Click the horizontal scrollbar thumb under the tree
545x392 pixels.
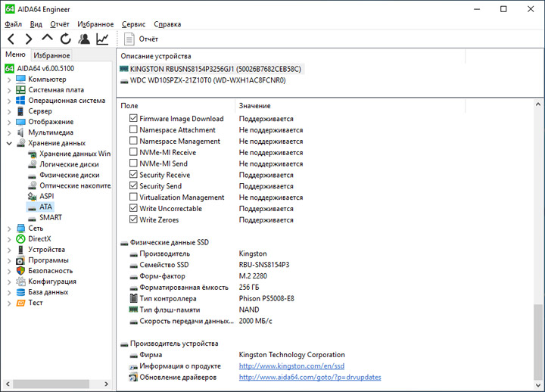pyautogui.click(x=51, y=384)
